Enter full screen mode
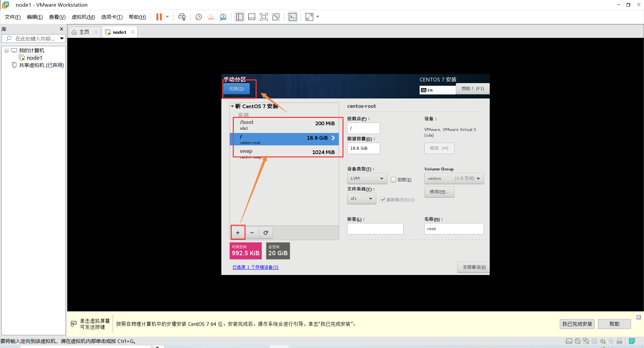The width and height of the screenshot is (644, 348). [264, 17]
